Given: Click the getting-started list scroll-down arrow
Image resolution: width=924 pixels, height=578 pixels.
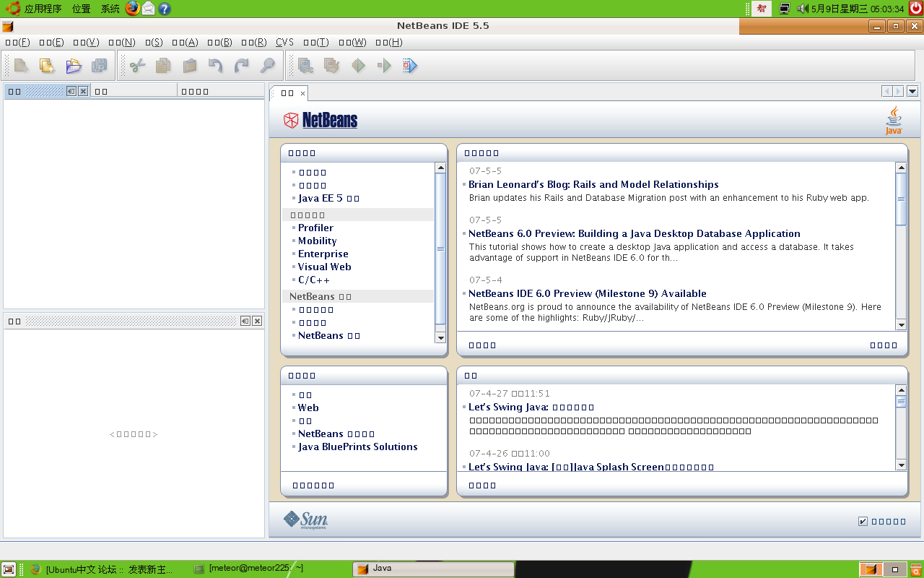Looking at the screenshot, I should [440, 337].
